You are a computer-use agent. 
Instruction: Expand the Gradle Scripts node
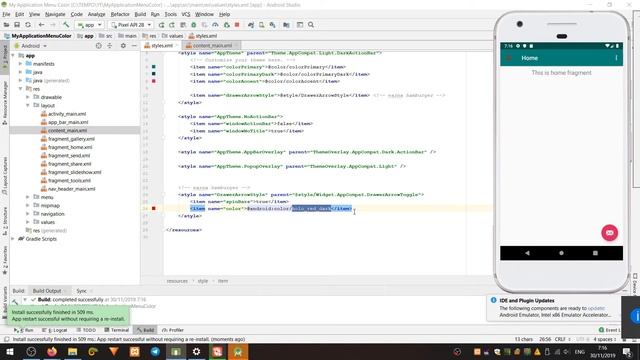click(x=13, y=239)
